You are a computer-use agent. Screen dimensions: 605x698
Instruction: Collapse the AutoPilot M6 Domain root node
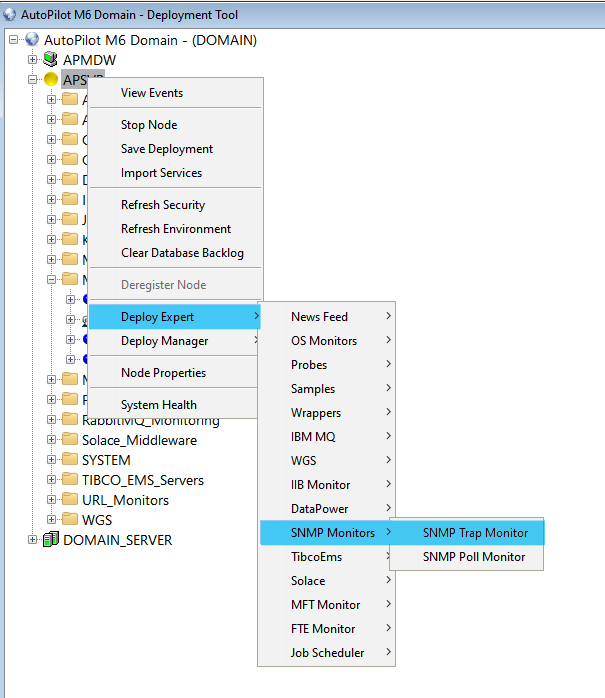click(14, 40)
